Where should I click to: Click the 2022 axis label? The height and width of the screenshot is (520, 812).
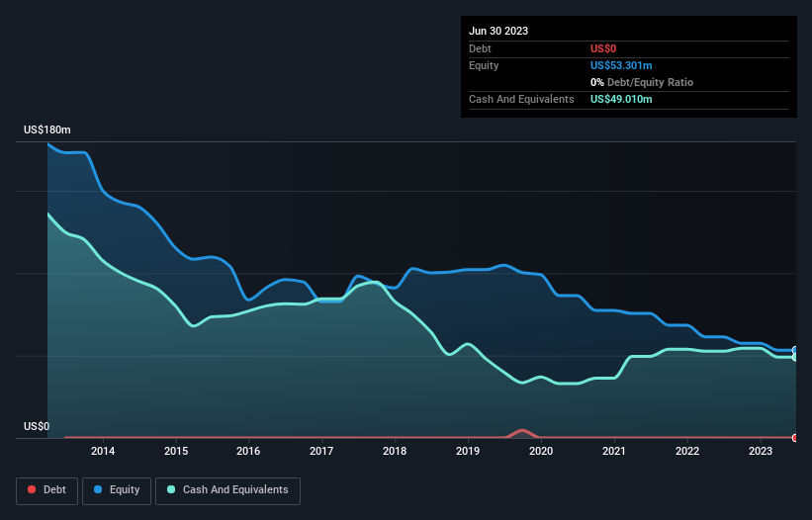click(687, 451)
